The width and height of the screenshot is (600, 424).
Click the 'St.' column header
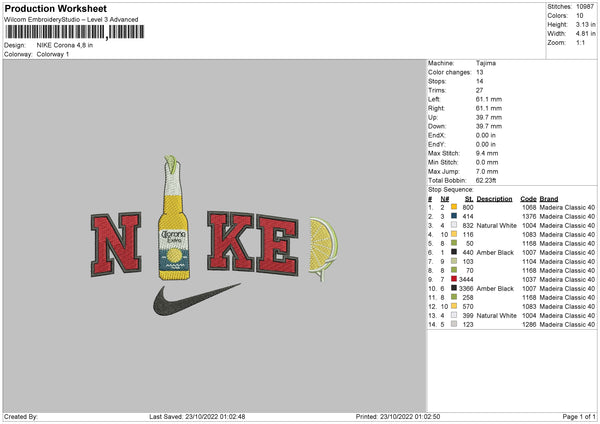click(x=469, y=199)
